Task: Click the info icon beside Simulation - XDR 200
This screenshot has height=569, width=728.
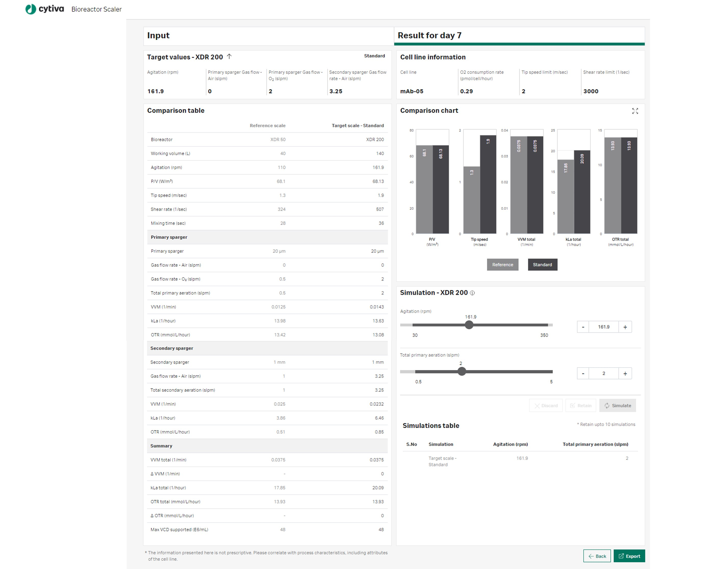Action: tap(472, 293)
